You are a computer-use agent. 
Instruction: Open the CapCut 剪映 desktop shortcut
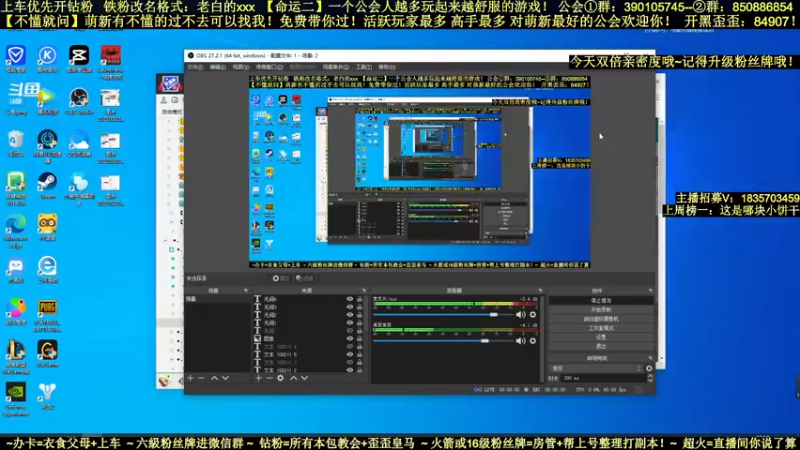(79, 59)
